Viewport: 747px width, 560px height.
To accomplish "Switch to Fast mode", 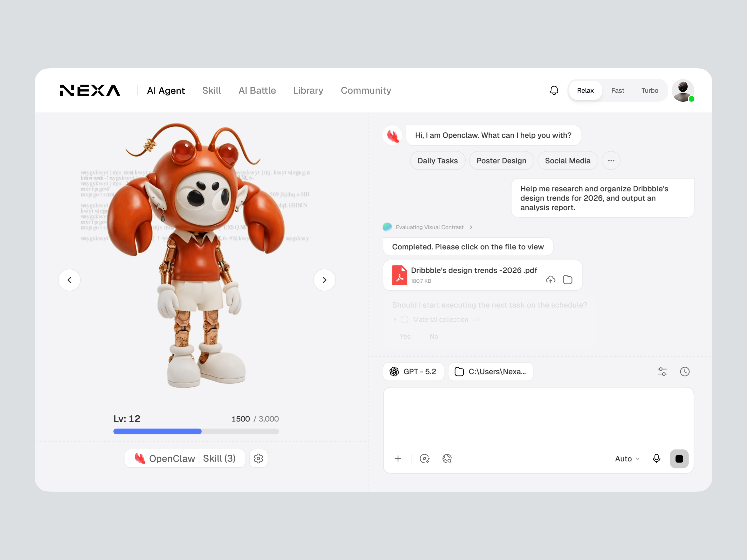I will [x=618, y=90].
